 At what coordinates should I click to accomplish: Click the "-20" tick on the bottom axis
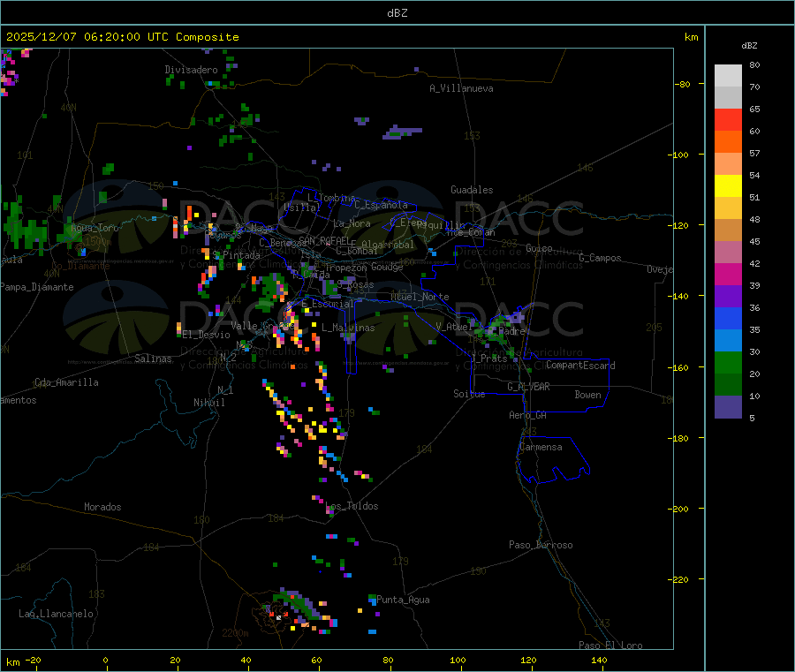tap(33, 660)
